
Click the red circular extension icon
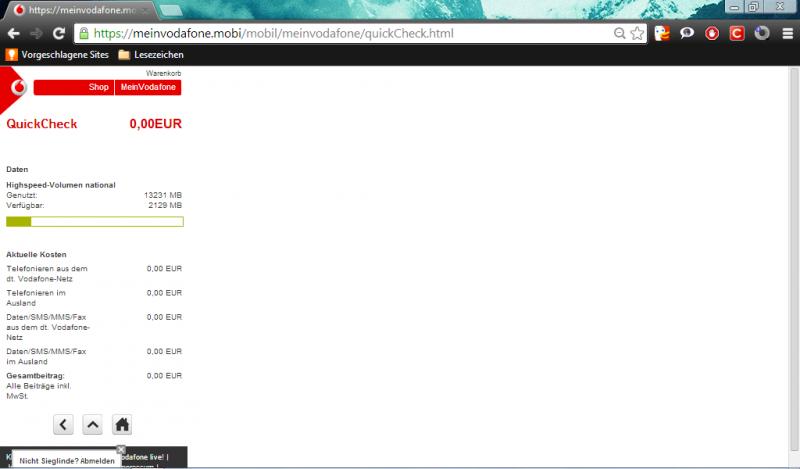click(x=712, y=34)
